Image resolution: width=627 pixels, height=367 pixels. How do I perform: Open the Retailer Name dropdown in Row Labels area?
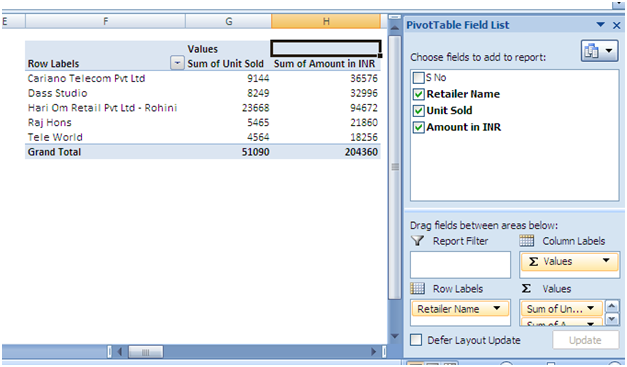pyautogui.click(x=497, y=309)
